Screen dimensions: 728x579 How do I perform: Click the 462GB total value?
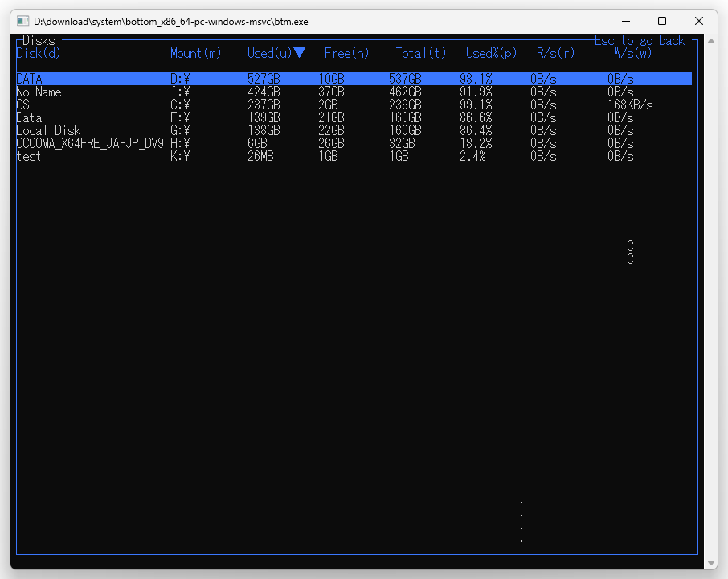(405, 92)
